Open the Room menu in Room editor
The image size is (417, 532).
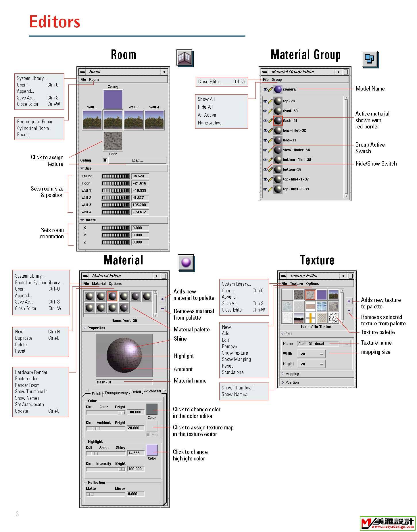94,80
